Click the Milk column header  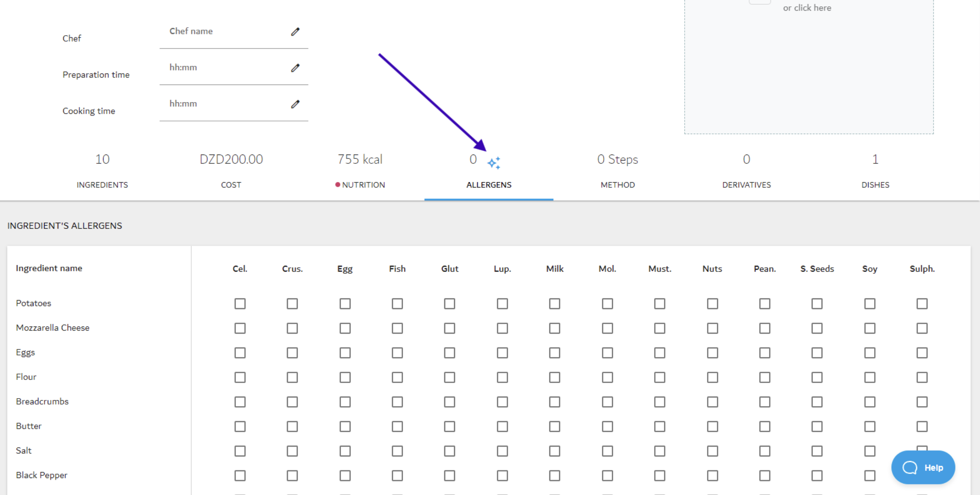point(555,269)
